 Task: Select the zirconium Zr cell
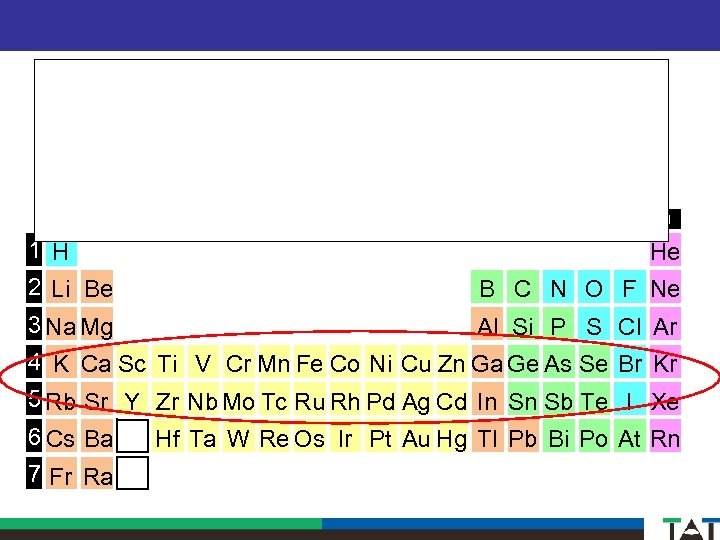point(168,399)
